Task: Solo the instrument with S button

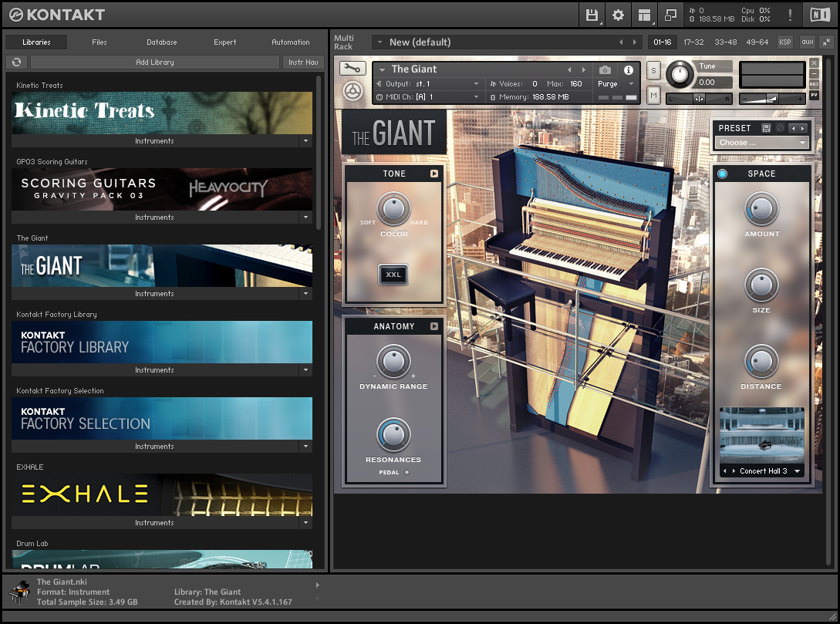Action: [653, 71]
